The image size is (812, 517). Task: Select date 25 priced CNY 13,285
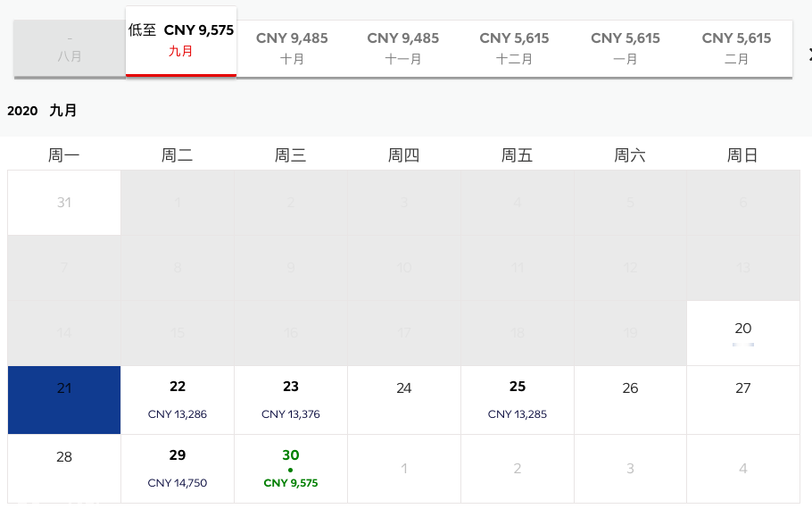518,400
